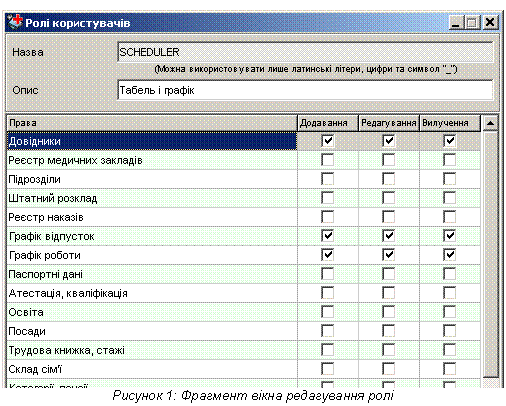Click the Редагування column header
This screenshot has width=506, height=406.
tap(388, 123)
